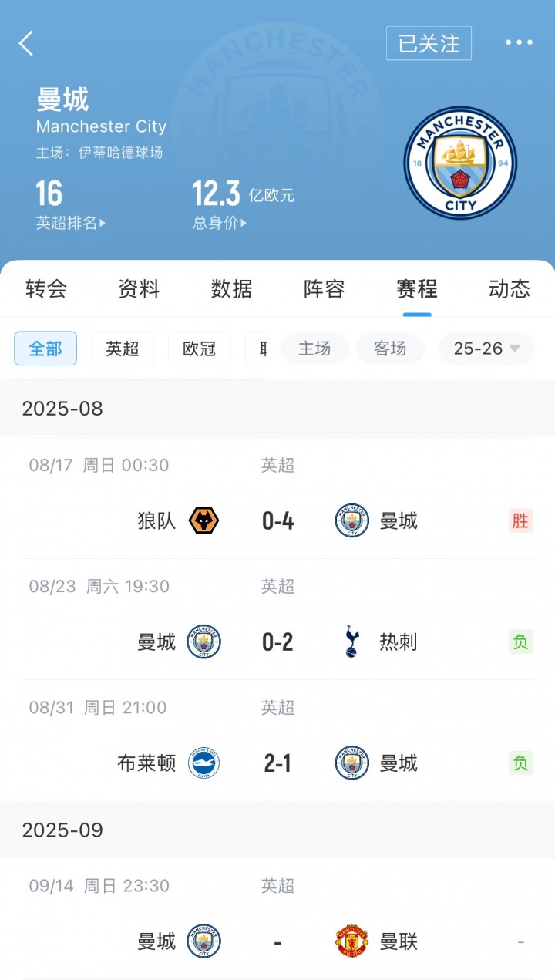Toggle the 已关注 follow button

click(429, 43)
